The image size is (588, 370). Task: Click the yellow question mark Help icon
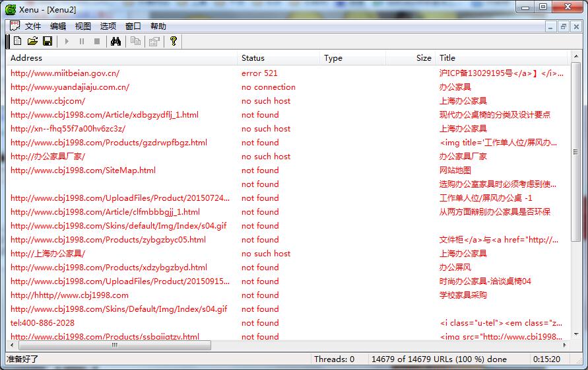coord(174,40)
